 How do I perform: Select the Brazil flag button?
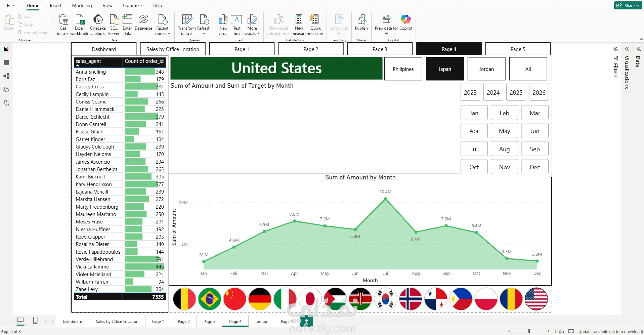[210, 299]
